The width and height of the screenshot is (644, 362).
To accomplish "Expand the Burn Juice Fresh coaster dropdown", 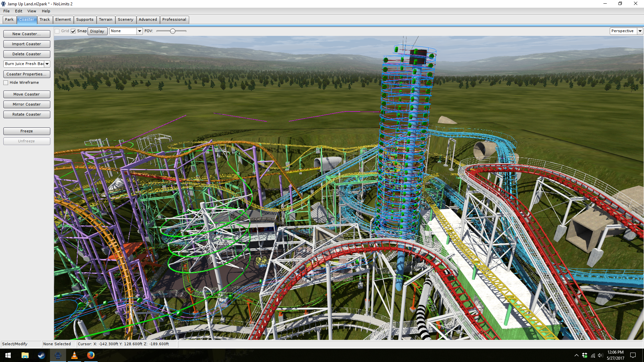I will [47, 64].
